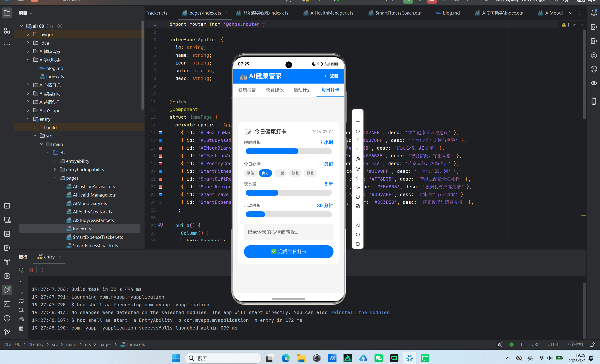
Task: Open the previewer eye icon in right sidebar
Action: point(594,83)
